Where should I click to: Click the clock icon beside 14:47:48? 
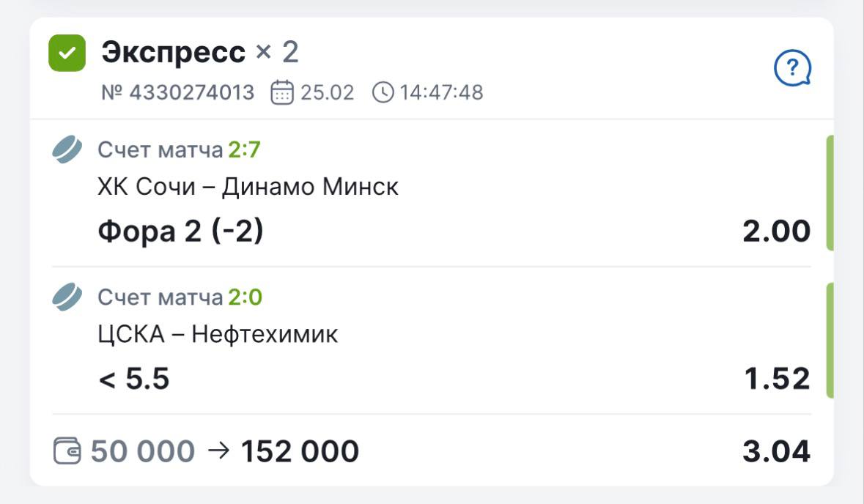[x=383, y=92]
